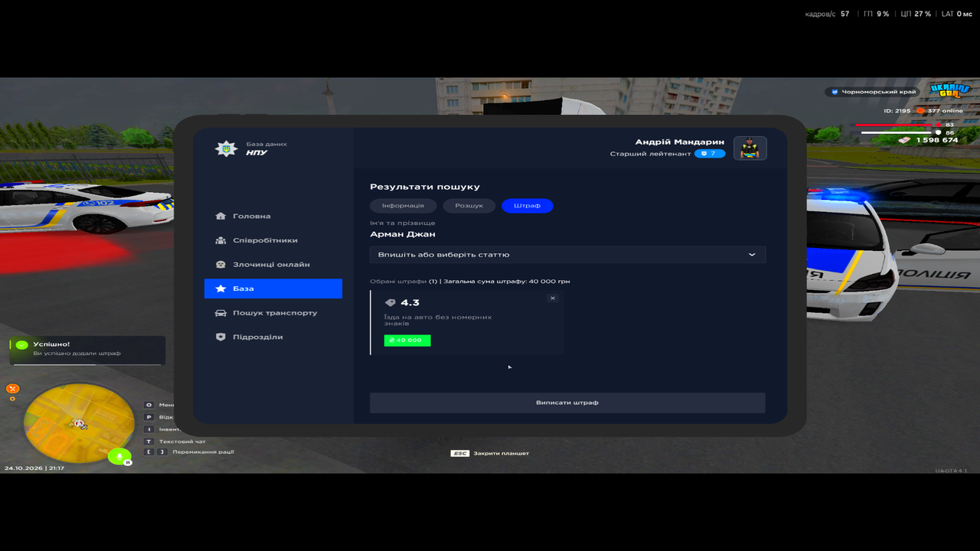Screen dimensions: 980x551
Task: Click the car icon beside Пошук транспорту
Action: click(220, 313)
